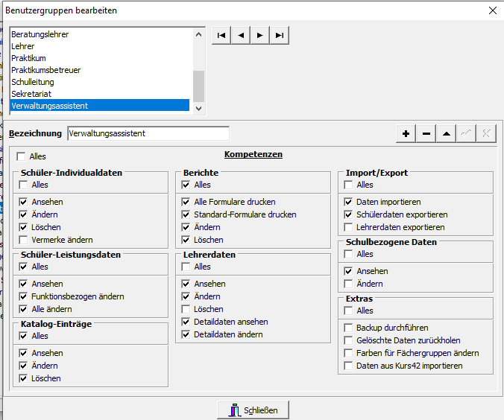Jump to last user group record
The width and height of the screenshot is (504, 420).
click(279, 35)
